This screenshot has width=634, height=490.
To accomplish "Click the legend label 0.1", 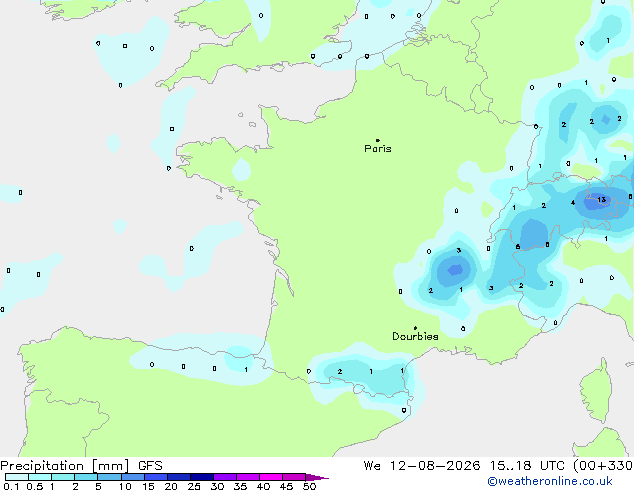I will (11, 486).
